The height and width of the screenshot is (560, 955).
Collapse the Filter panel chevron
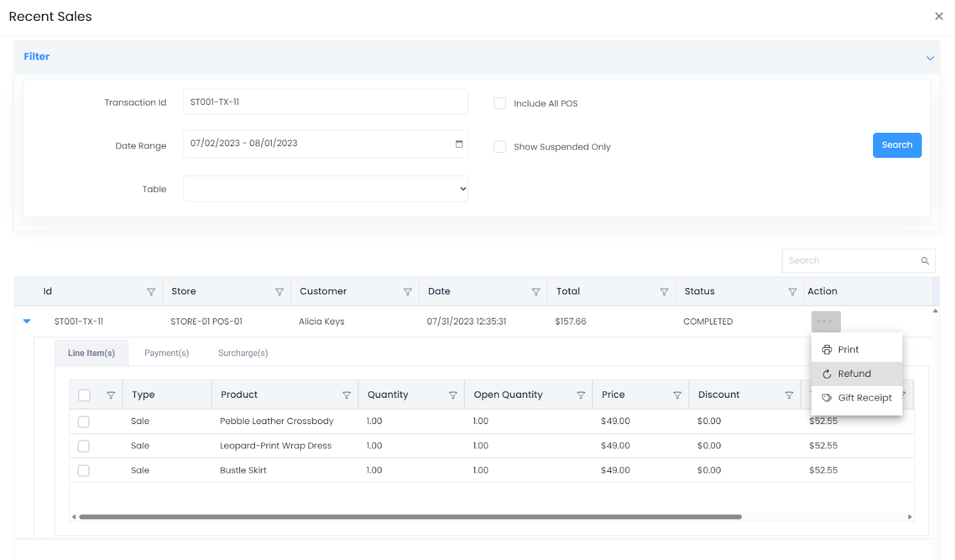point(929,58)
